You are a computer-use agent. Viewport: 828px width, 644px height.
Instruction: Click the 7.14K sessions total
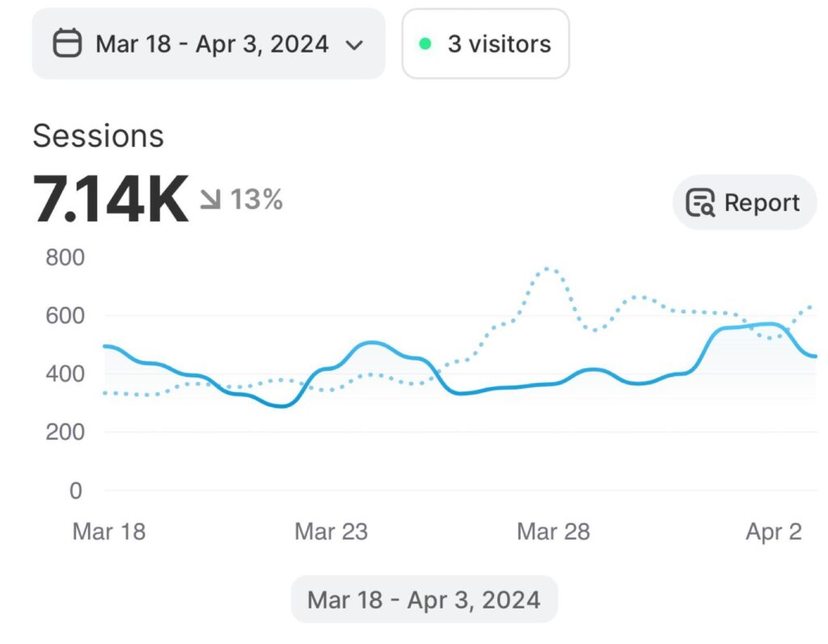(111, 200)
